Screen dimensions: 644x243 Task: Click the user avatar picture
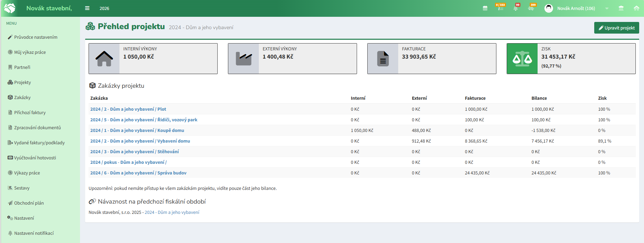[x=549, y=8]
